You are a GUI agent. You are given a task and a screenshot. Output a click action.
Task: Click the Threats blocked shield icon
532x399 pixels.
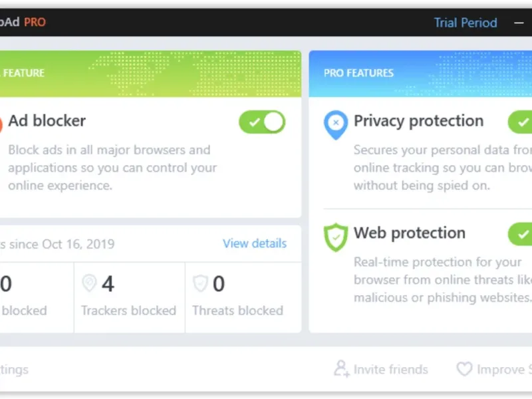pos(200,284)
